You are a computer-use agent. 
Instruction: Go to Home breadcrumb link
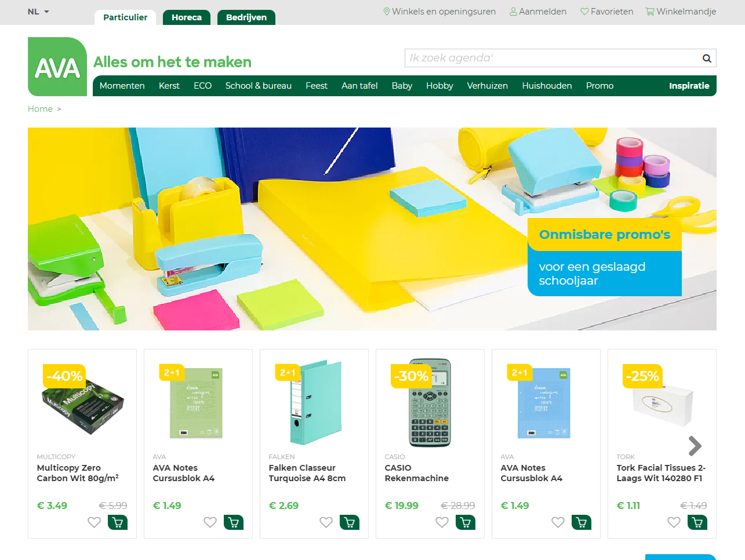pyautogui.click(x=40, y=109)
